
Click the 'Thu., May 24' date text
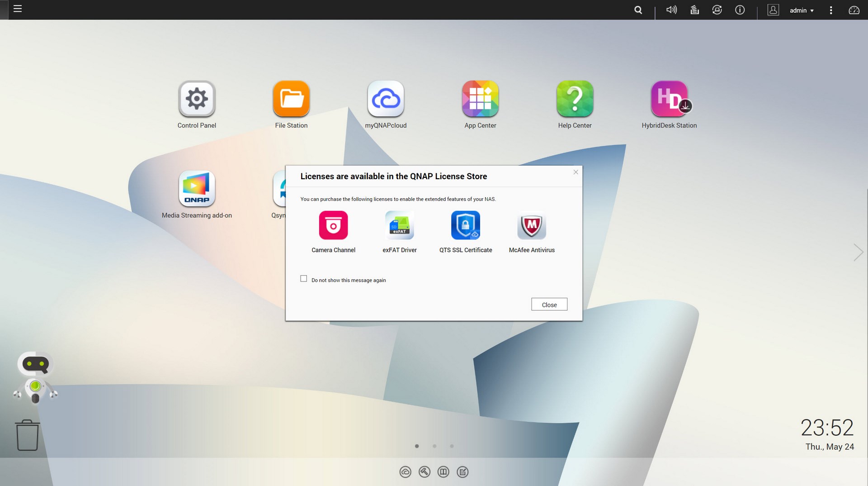[830, 447]
